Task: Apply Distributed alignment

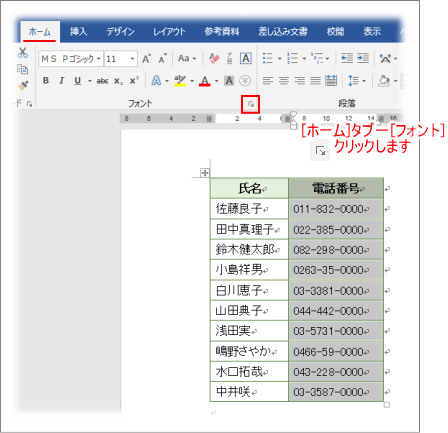Action: 331,81
